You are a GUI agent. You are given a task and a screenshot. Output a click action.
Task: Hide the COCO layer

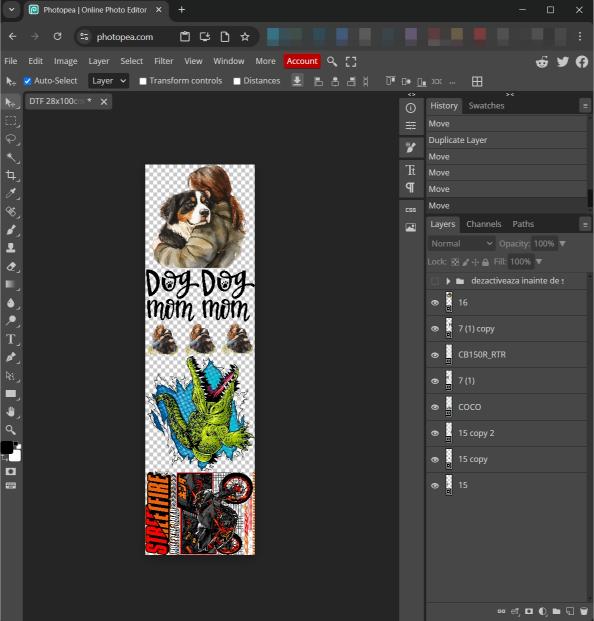(435, 407)
